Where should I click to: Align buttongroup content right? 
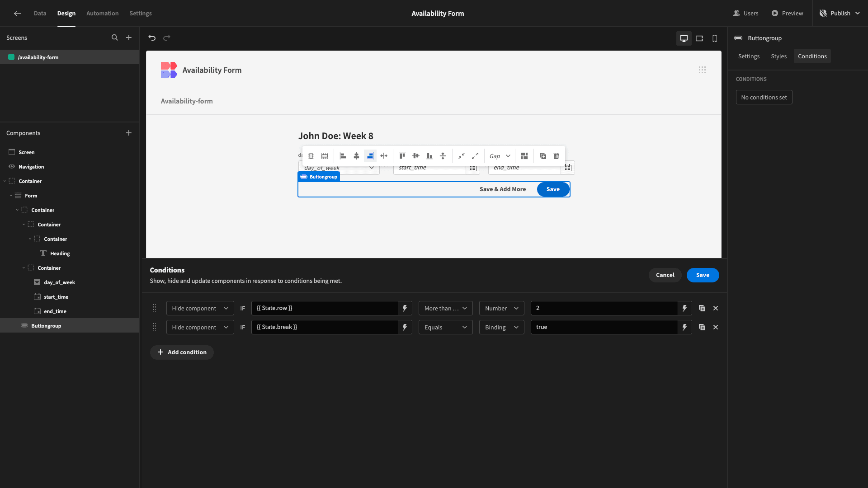[x=370, y=156]
